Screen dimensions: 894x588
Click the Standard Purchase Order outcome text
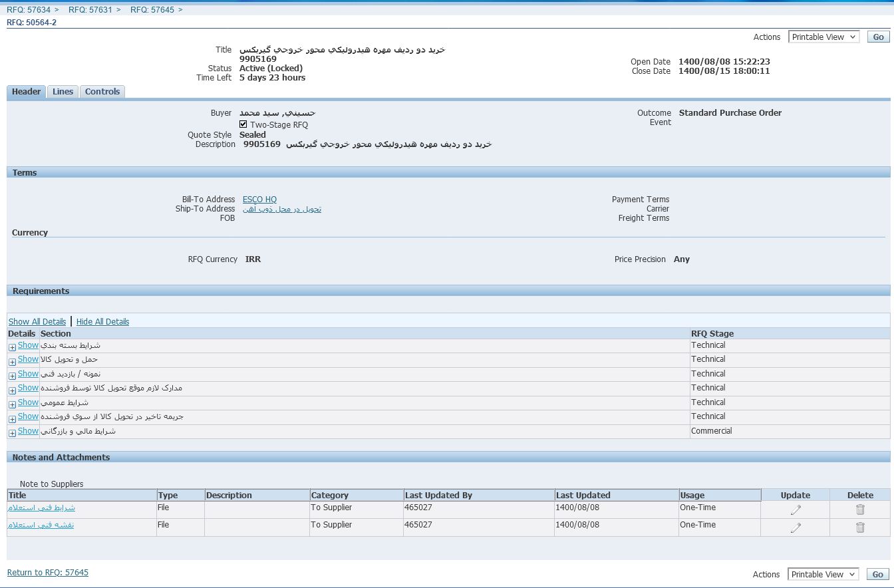click(730, 113)
